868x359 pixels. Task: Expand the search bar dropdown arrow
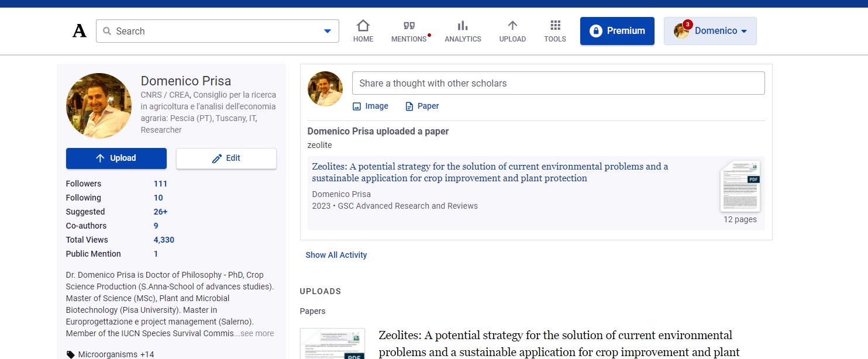328,31
